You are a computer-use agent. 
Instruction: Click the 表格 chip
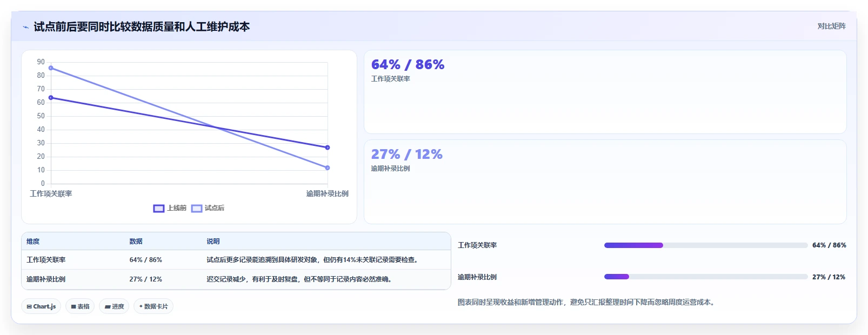click(x=80, y=306)
